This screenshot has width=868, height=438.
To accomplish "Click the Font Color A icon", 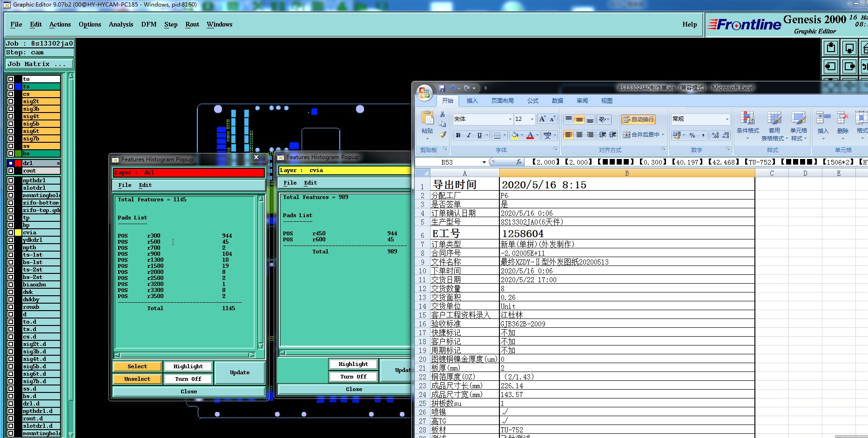I will [x=530, y=135].
